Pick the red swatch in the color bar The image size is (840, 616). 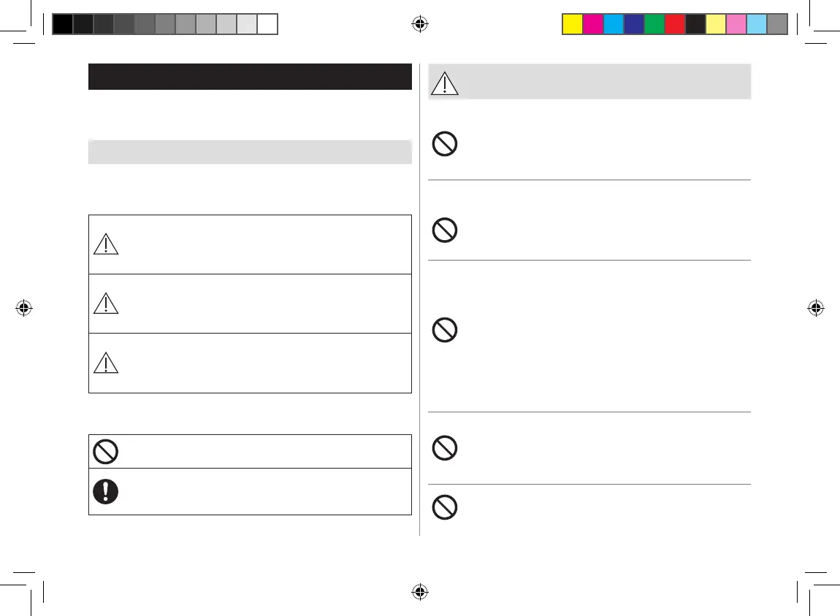(x=674, y=25)
